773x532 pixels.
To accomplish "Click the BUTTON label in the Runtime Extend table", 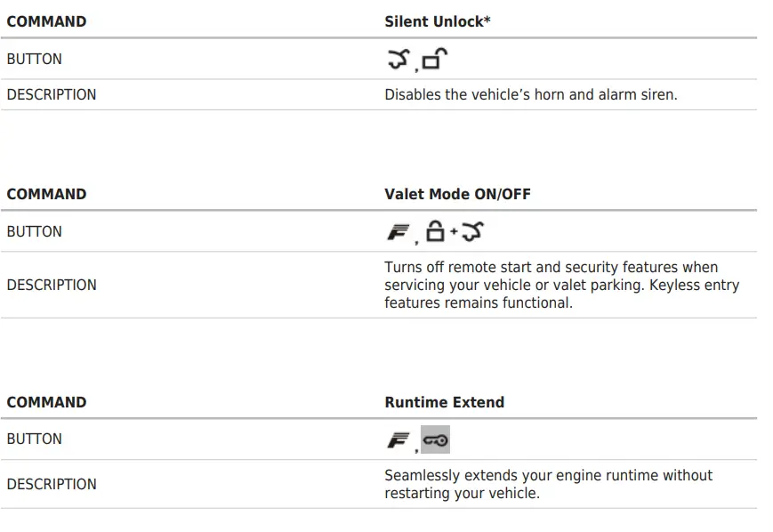I will click(x=34, y=439).
